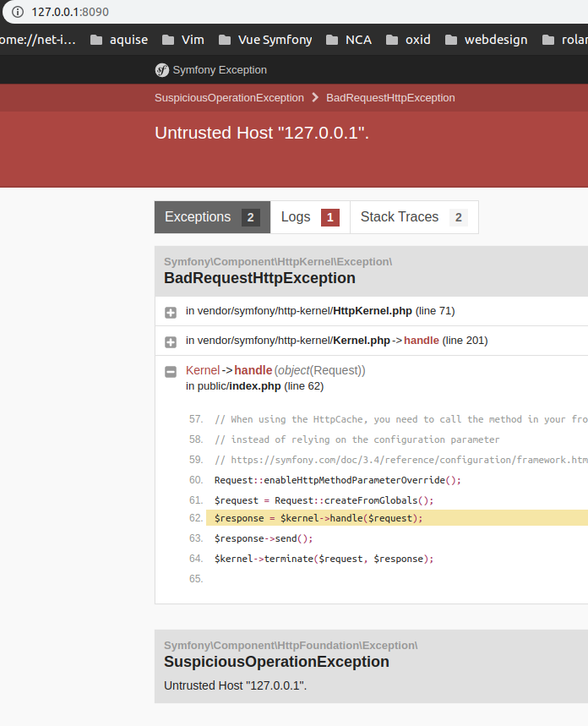The width and height of the screenshot is (588, 726).
Task: Switch to the Exceptions tab
Action: coord(213,217)
